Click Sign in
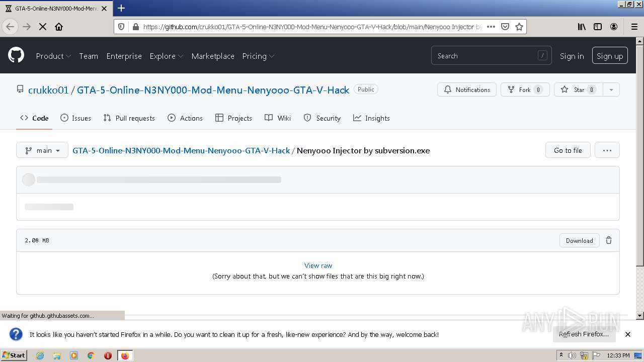 click(572, 56)
